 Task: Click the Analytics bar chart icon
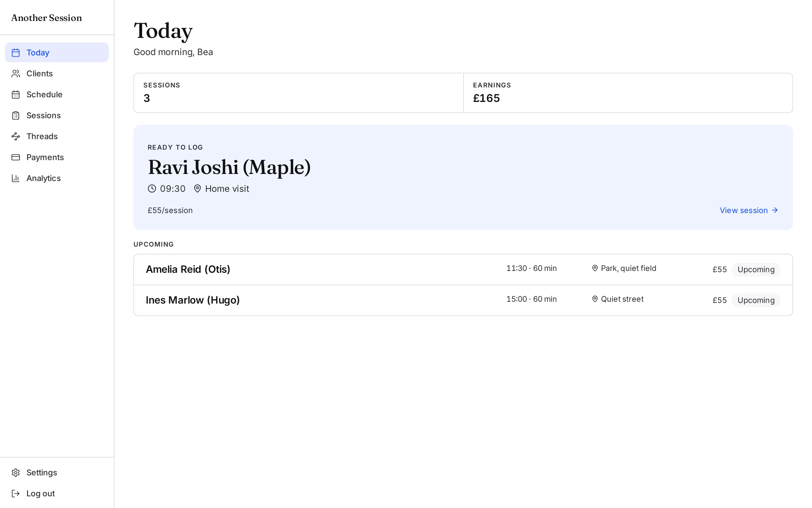(16, 178)
